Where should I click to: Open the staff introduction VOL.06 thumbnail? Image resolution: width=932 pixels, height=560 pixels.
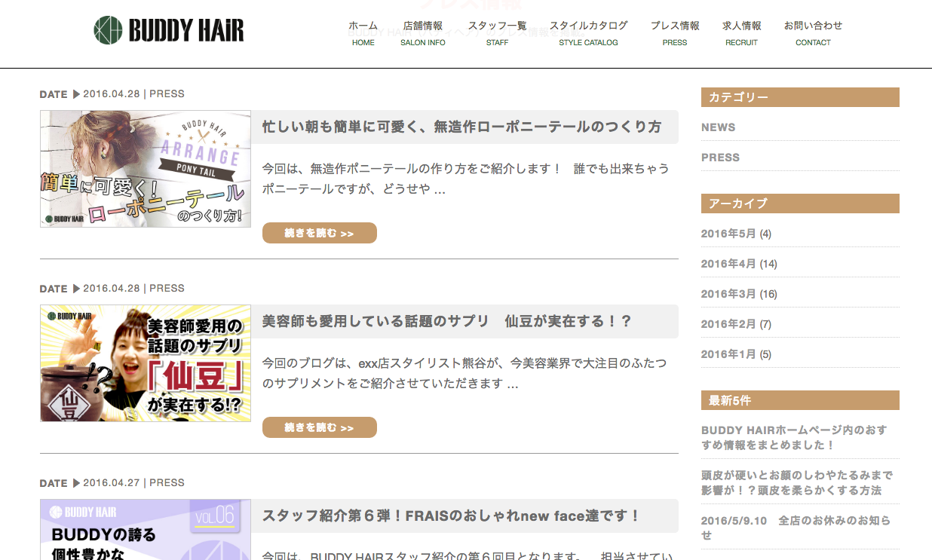tap(146, 529)
